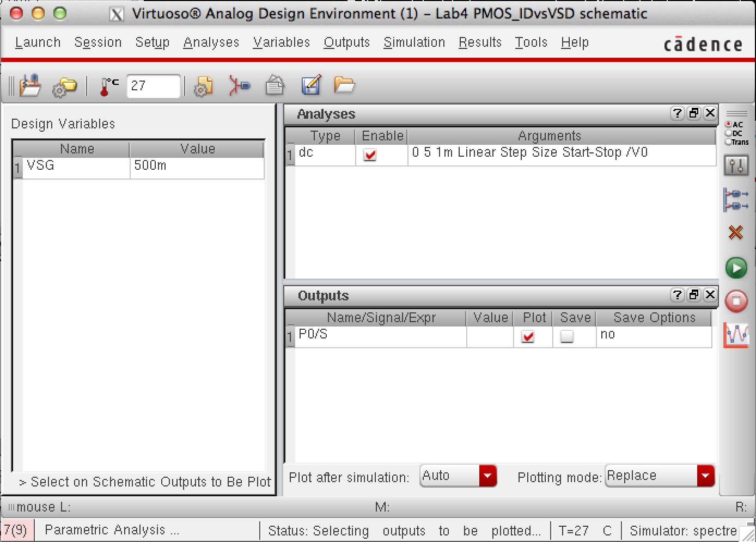The height and width of the screenshot is (542, 756).
Task: Select the dc analysis type cell
Action: [325, 155]
